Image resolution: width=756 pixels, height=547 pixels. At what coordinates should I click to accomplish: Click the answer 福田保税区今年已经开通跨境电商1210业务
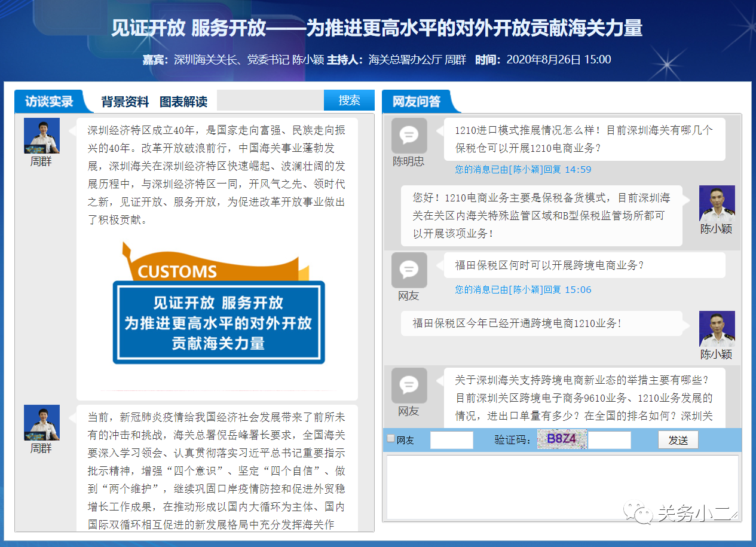click(x=517, y=323)
